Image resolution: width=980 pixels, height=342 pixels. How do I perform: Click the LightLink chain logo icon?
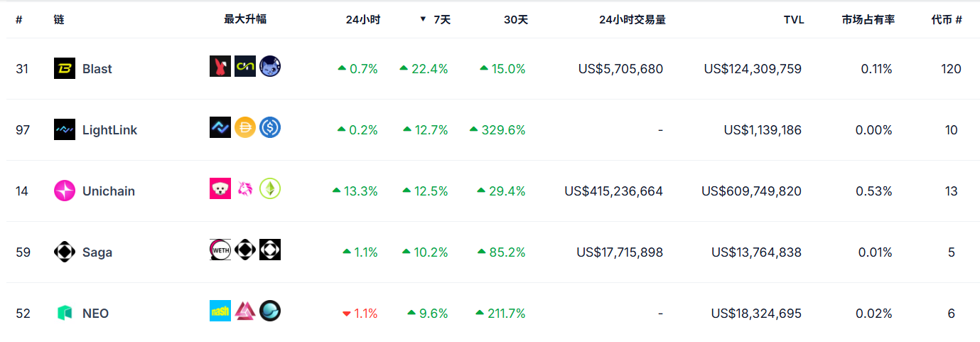[65, 130]
